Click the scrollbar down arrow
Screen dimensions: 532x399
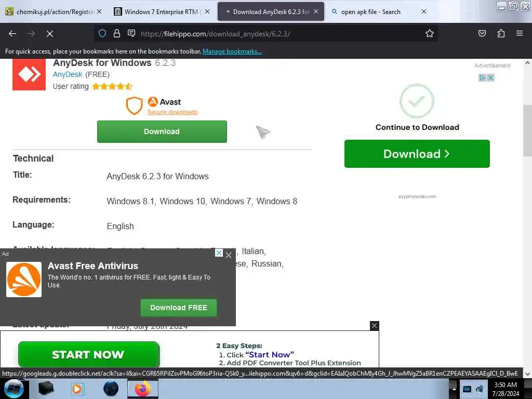click(527, 374)
